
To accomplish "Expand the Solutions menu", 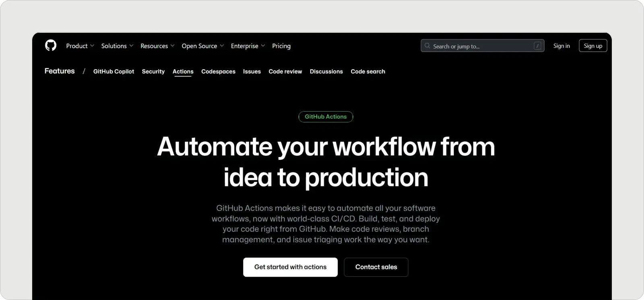I will 117,46.
